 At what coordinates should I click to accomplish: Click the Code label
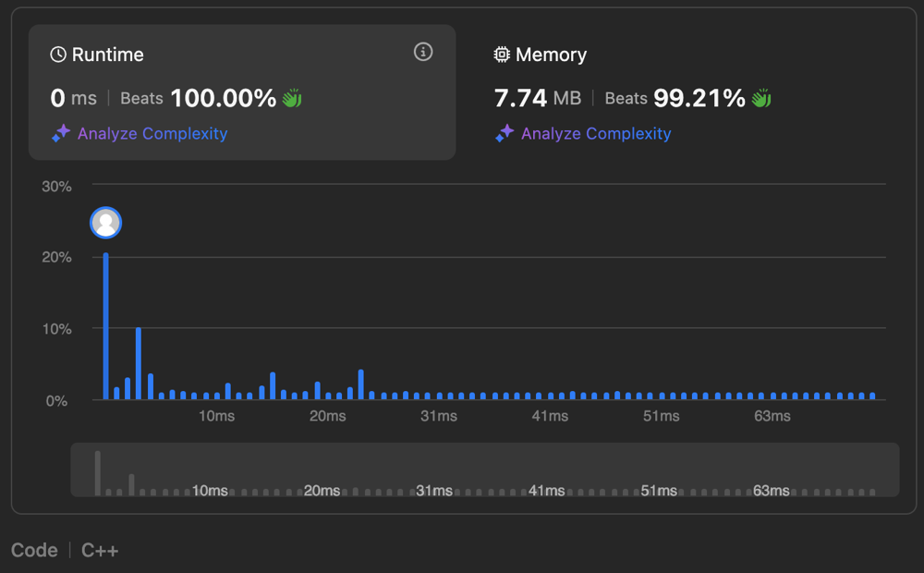click(34, 550)
